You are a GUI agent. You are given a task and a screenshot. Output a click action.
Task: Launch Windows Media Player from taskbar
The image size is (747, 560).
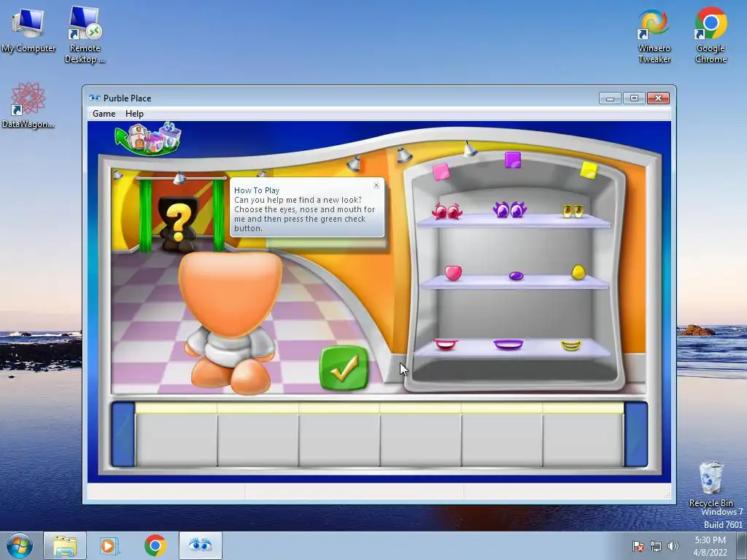[x=108, y=545]
